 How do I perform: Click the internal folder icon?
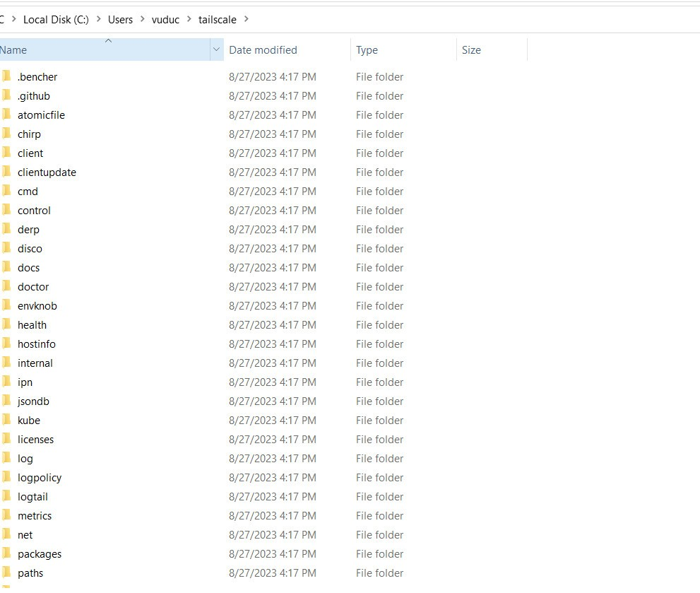tap(6, 363)
